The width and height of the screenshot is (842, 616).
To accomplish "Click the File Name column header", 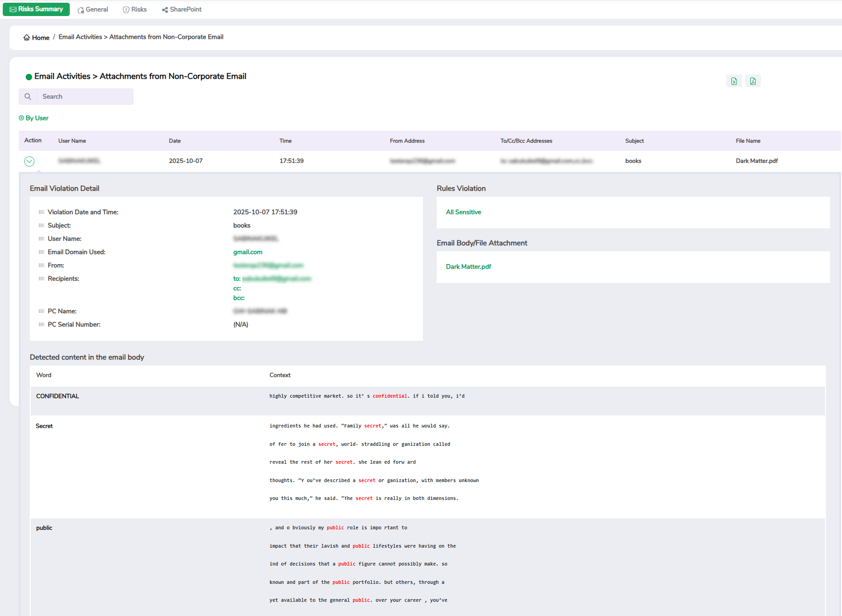I will [748, 141].
